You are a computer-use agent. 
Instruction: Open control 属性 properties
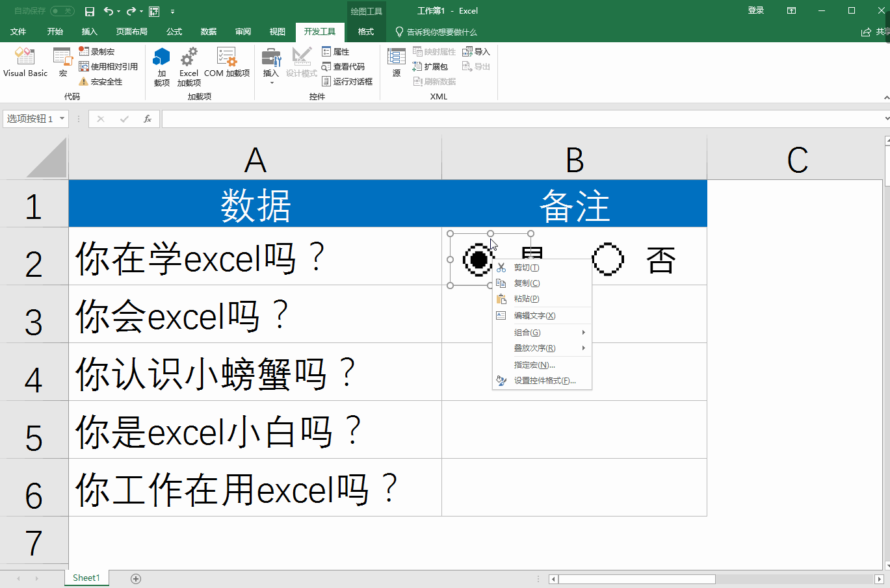point(335,51)
